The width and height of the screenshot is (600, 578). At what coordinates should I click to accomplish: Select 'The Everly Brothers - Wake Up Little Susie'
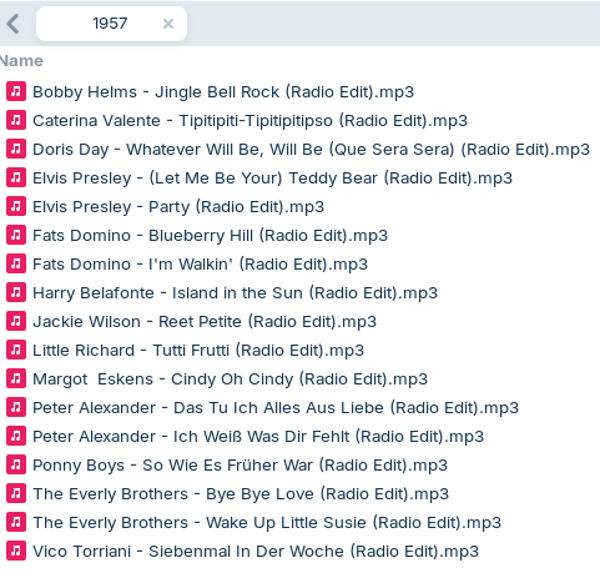(267, 523)
